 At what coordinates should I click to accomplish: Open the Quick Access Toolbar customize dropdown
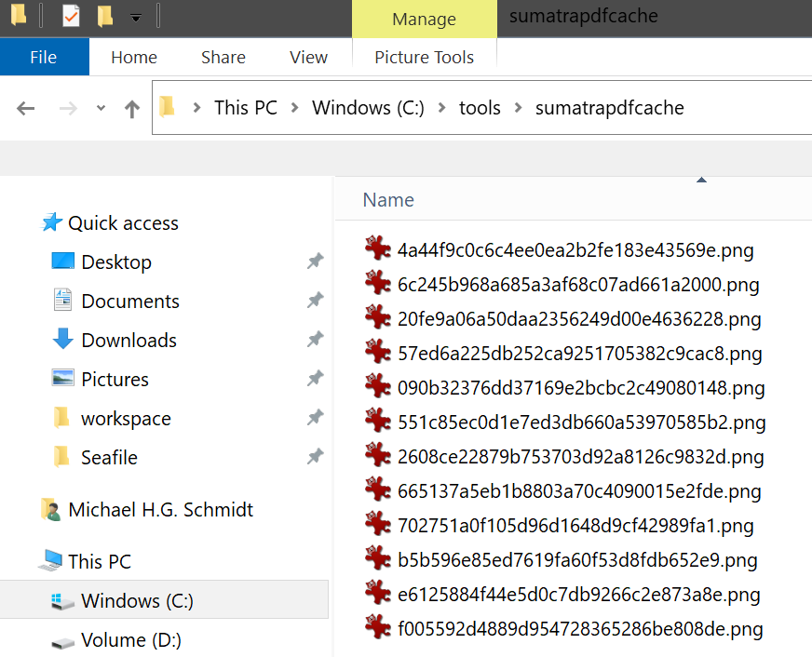tap(136, 19)
